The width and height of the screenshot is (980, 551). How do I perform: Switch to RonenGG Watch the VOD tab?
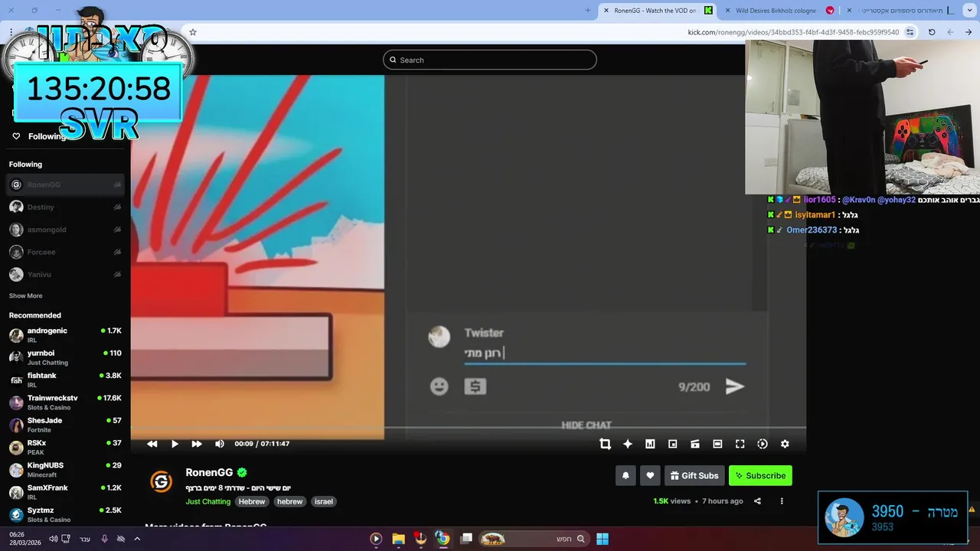[x=658, y=11]
